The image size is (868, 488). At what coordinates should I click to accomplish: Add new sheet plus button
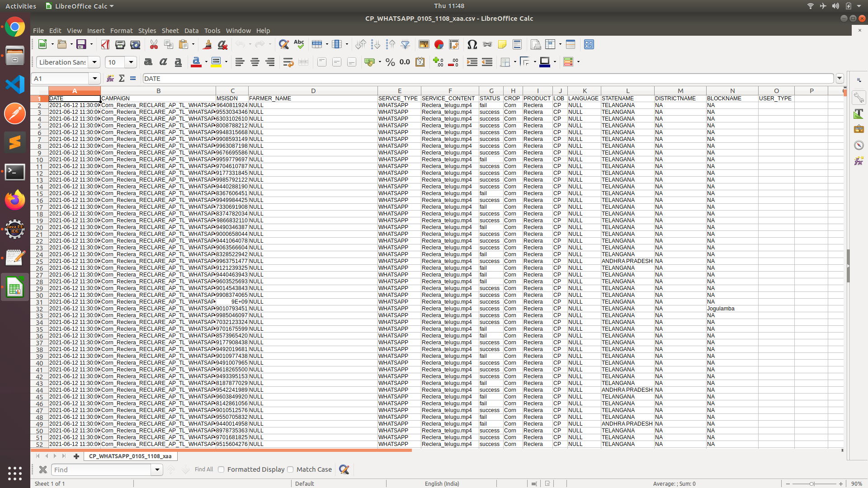76,456
